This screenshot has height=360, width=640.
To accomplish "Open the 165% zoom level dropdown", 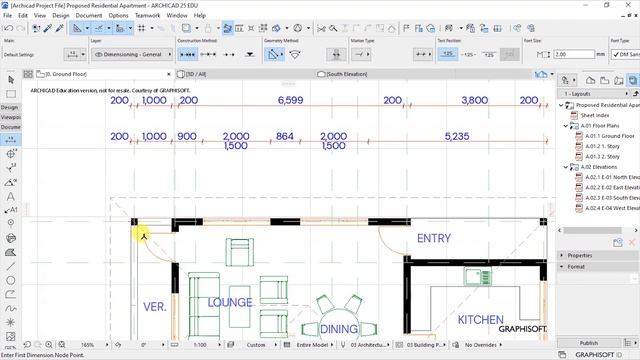I will 107,345.
